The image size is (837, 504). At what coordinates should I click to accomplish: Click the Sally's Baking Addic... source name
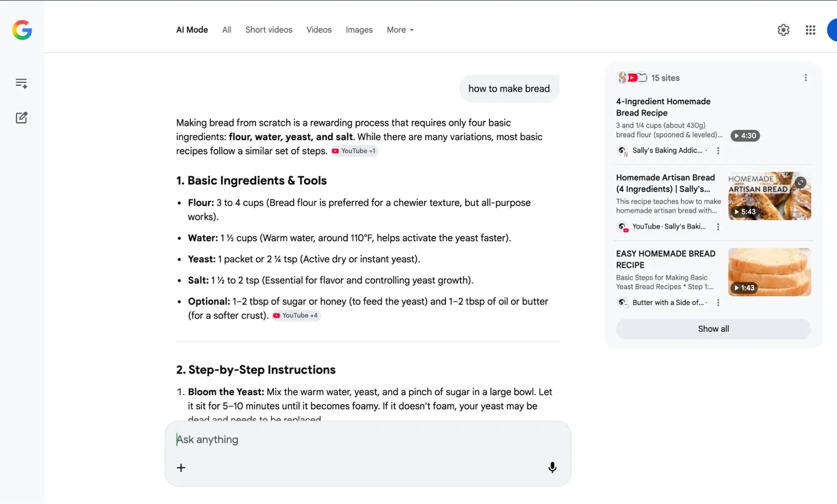pos(667,151)
